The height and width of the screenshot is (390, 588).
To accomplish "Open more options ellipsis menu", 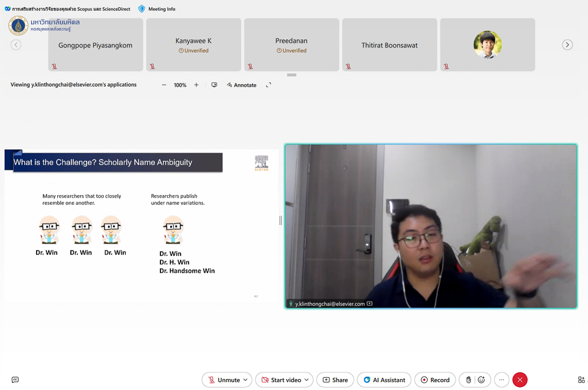I will coord(501,380).
